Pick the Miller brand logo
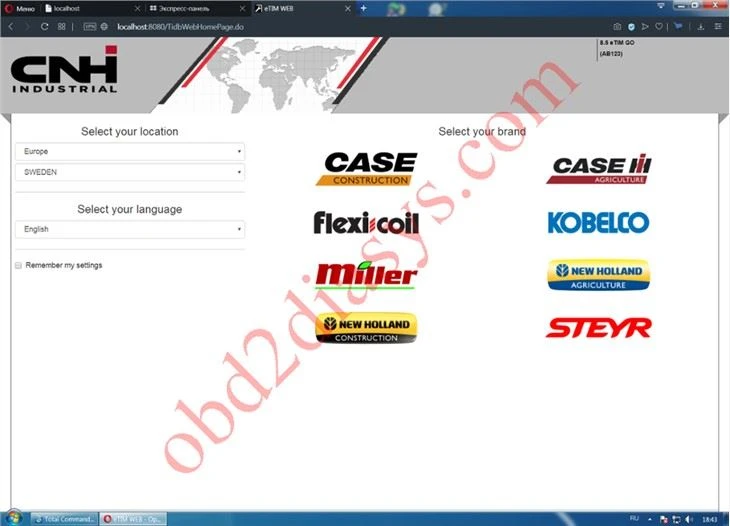The width and height of the screenshot is (730, 526). [366, 275]
